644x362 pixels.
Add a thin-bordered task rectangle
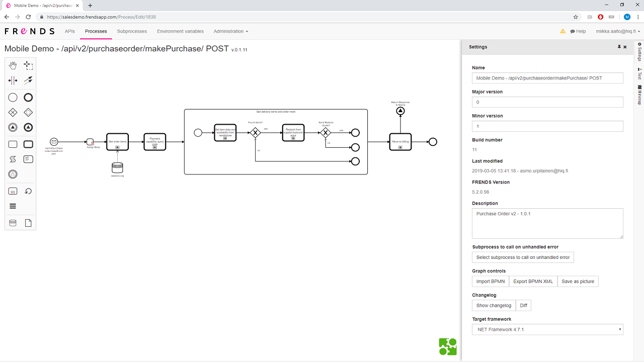[13, 144]
